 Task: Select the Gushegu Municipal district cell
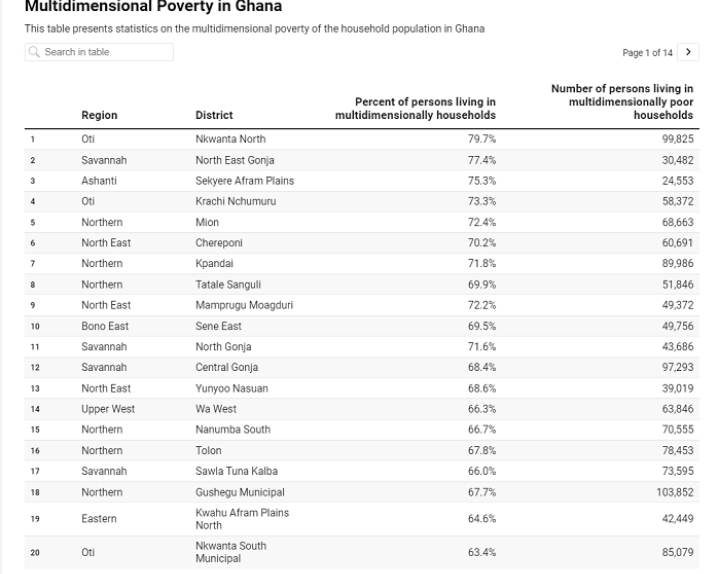click(x=240, y=492)
